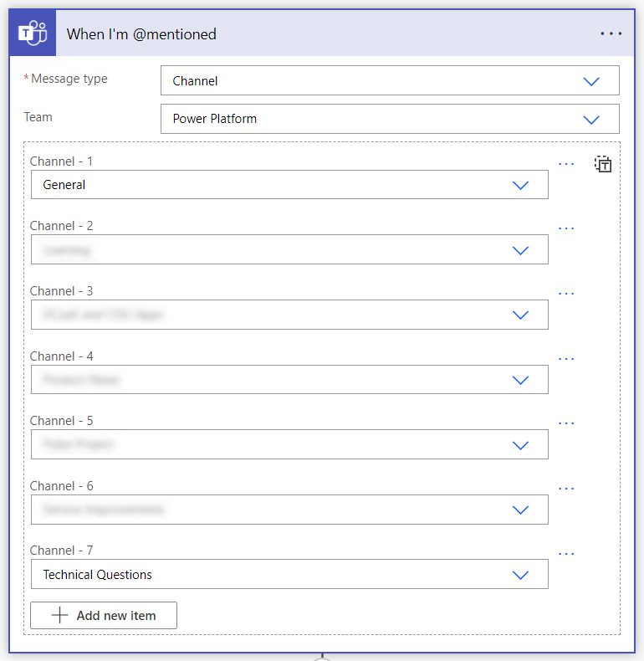The height and width of the screenshot is (661, 644).
Task: Click the Channel - 5 label
Action: [61, 421]
